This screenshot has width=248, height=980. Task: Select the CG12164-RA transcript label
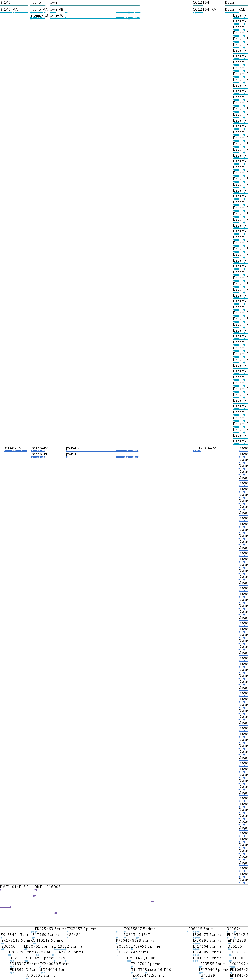[204, 10]
